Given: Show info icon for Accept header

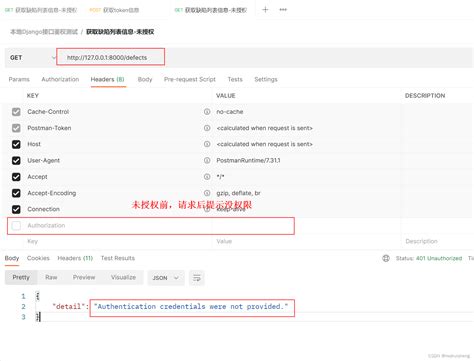Looking at the screenshot, I should pos(207,177).
